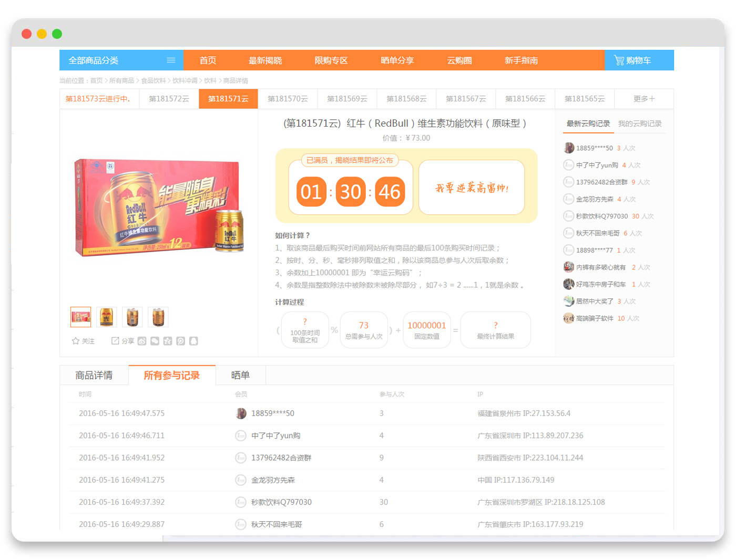Click the 分享 share icon
The height and width of the screenshot is (560, 736).
click(115, 341)
